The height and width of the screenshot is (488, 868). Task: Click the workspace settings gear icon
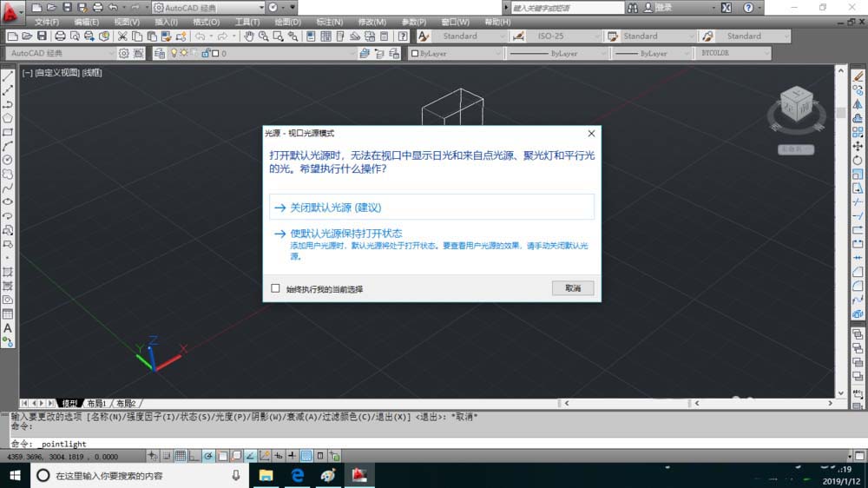pos(124,53)
